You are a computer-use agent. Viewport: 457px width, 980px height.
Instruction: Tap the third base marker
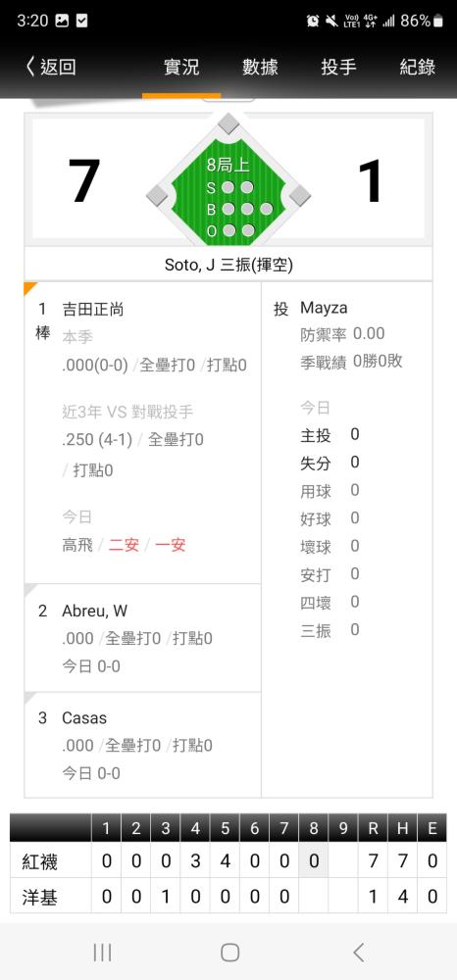pos(157,196)
